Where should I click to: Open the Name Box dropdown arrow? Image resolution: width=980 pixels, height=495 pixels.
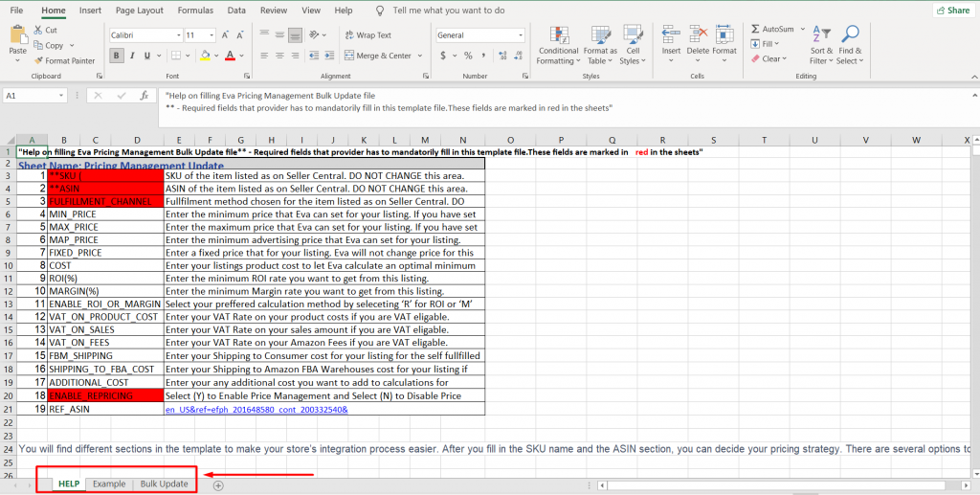point(61,96)
